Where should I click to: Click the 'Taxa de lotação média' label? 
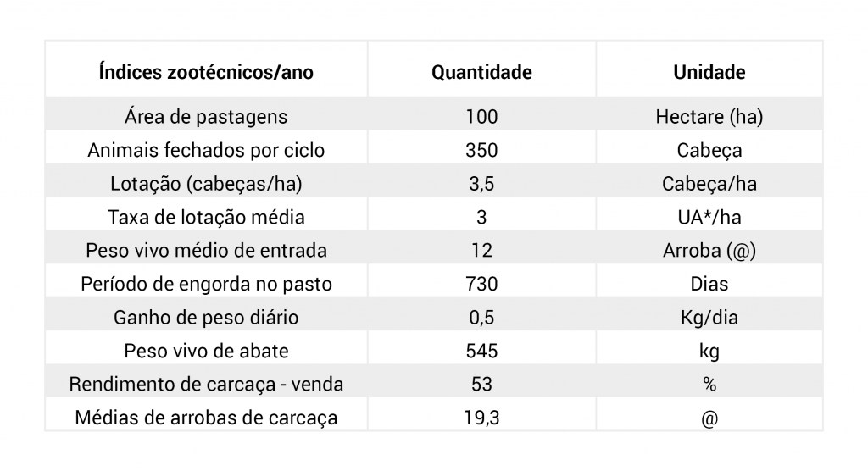coord(206,217)
